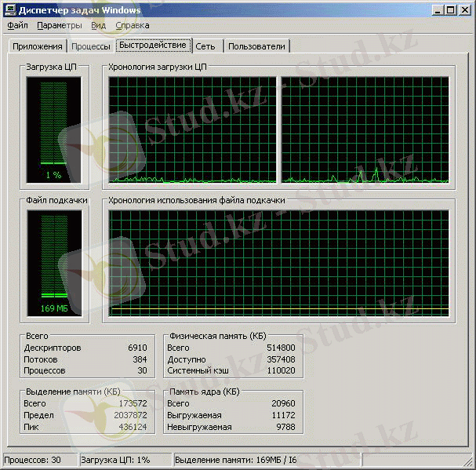The width and height of the screenshot is (476, 470).
Task: Select the Быстродействие tab
Action: [x=153, y=46]
